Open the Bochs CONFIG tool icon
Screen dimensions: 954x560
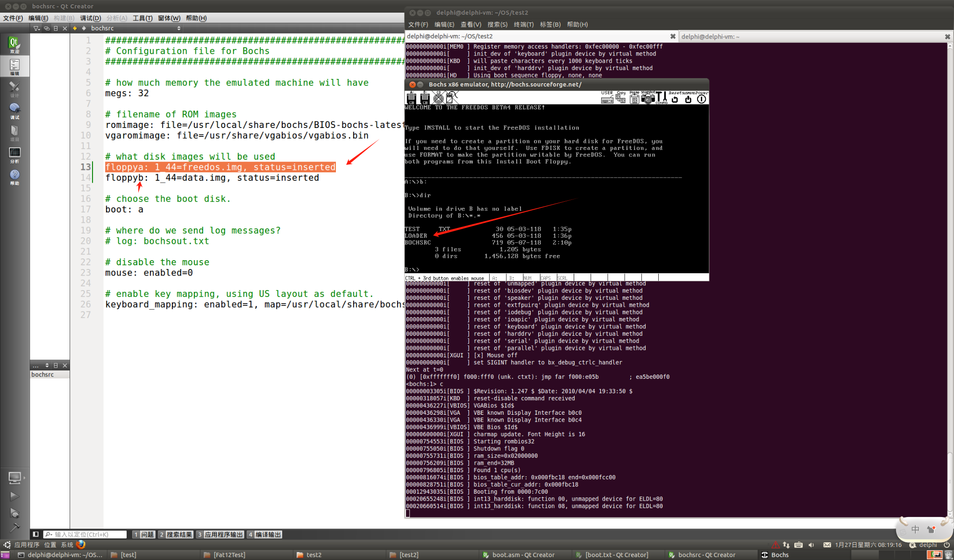[661, 98]
